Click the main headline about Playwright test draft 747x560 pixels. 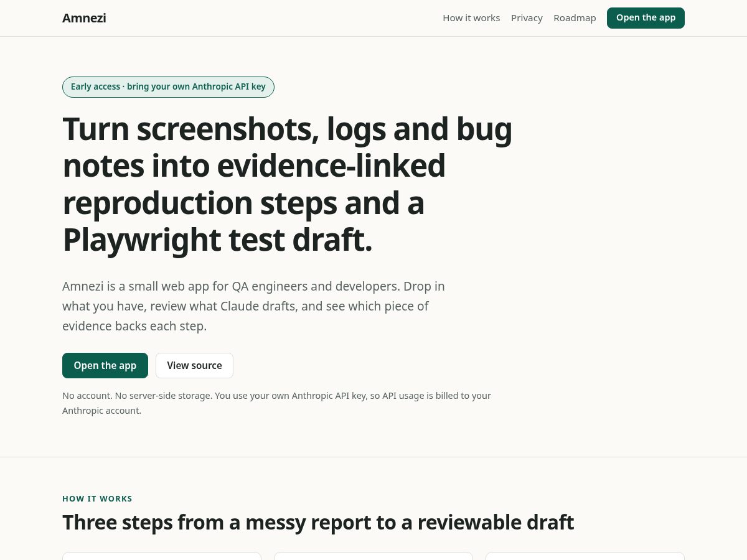click(287, 184)
